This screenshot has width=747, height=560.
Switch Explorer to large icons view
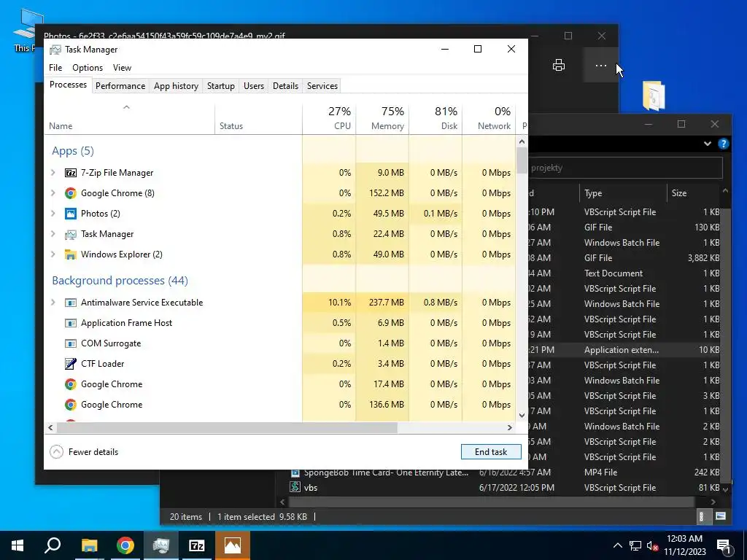click(x=720, y=516)
